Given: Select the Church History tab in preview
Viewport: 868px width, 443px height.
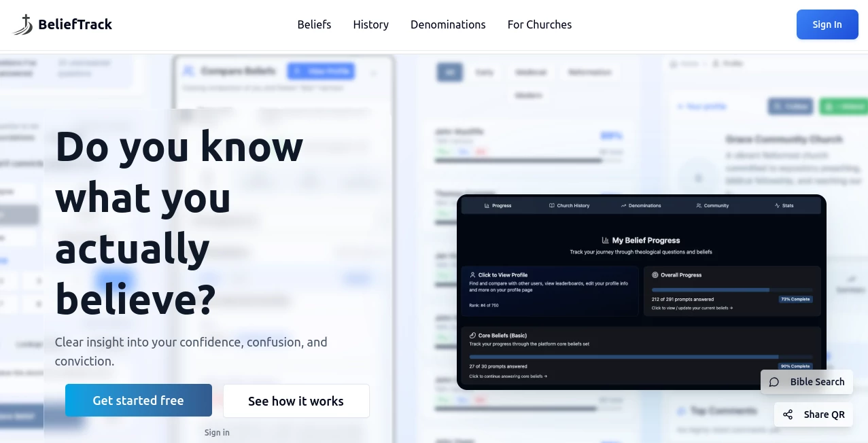Looking at the screenshot, I should (x=570, y=205).
